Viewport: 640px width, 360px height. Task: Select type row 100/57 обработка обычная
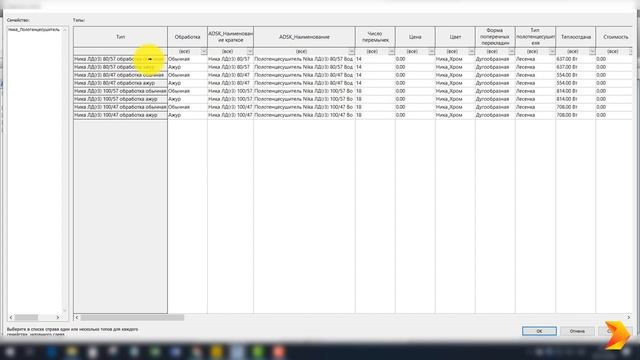pos(120,91)
